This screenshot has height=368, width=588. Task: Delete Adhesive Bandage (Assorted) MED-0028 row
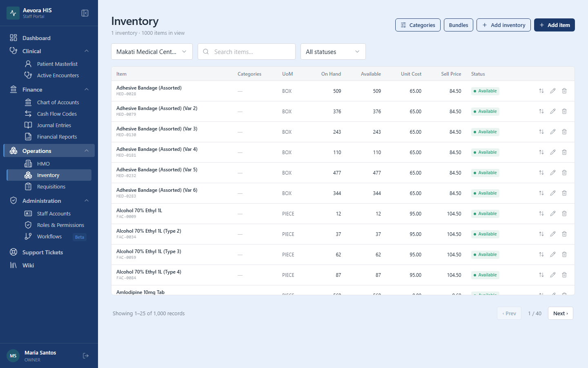tap(564, 91)
